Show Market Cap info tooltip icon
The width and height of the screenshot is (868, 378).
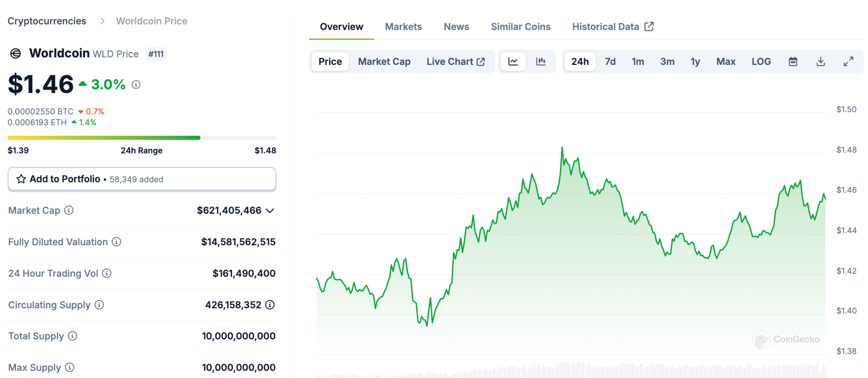69,210
